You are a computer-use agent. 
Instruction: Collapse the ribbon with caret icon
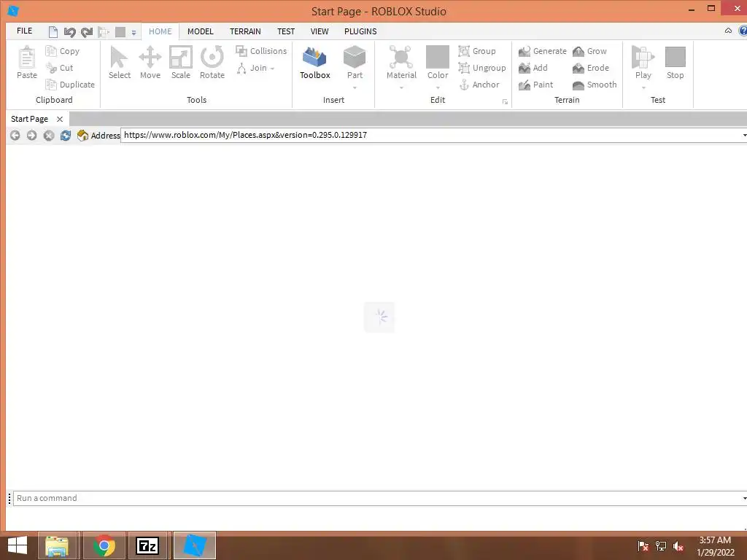pos(728,31)
